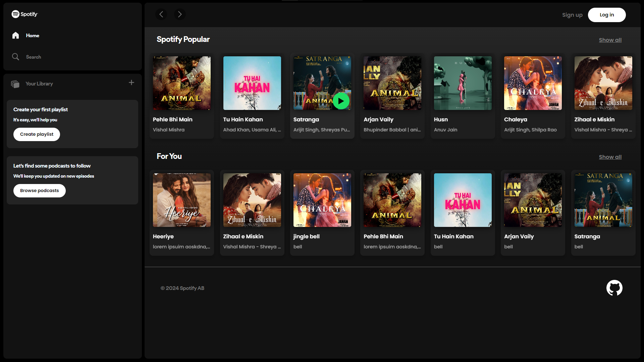Image resolution: width=644 pixels, height=362 pixels.
Task: Open the GitHub icon in footer
Action: pyautogui.click(x=614, y=288)
